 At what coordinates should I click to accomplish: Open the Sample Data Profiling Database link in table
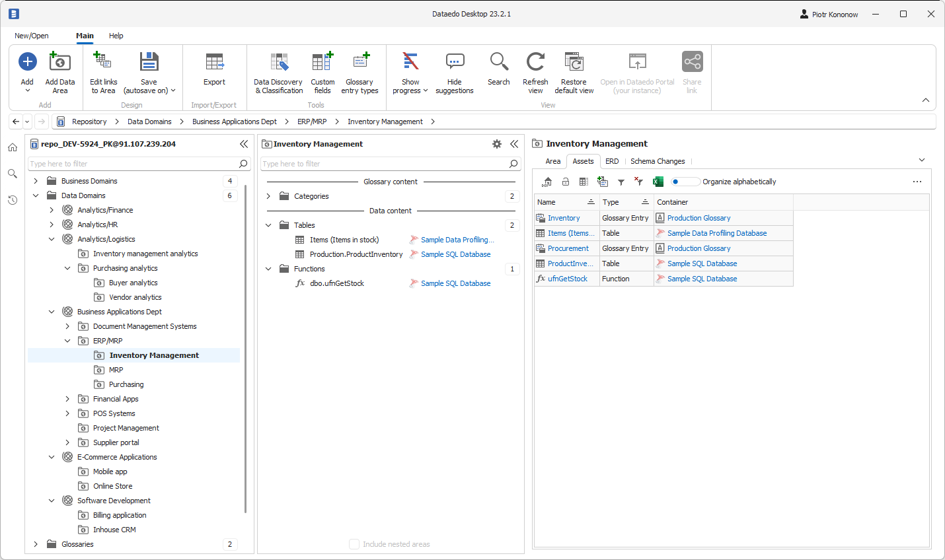tap(717, 233)
